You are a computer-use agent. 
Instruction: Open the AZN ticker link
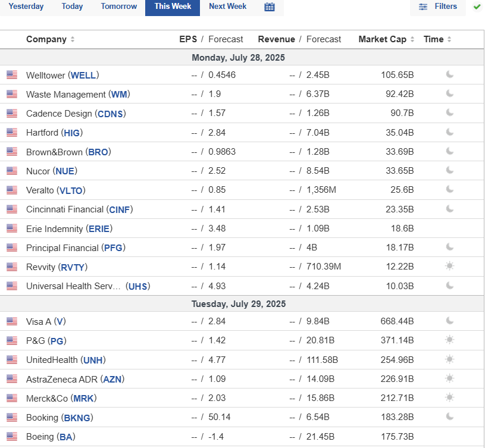[x=112, y=380]
